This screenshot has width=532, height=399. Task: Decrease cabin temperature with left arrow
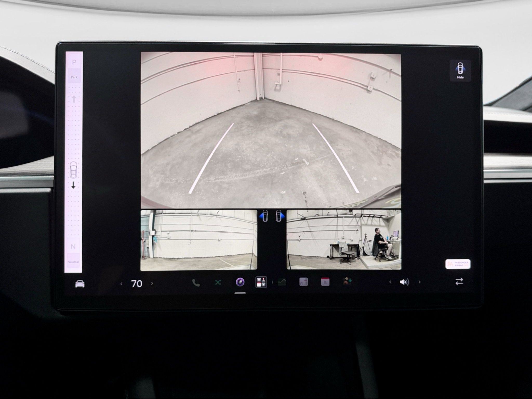121,284
